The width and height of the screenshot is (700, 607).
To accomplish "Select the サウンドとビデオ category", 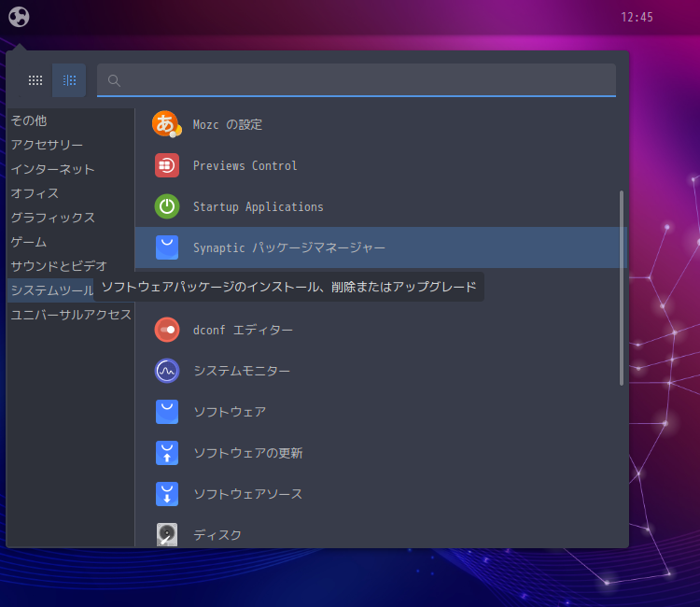I will click(x=71, y=266).
